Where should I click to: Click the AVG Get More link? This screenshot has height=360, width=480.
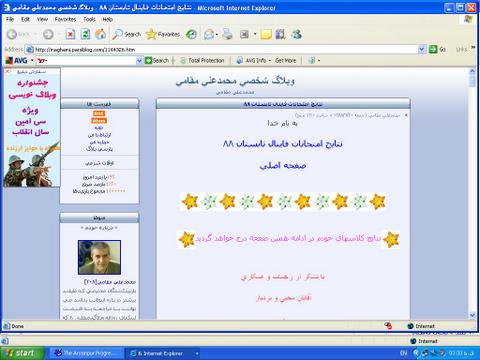coord(285,60)
